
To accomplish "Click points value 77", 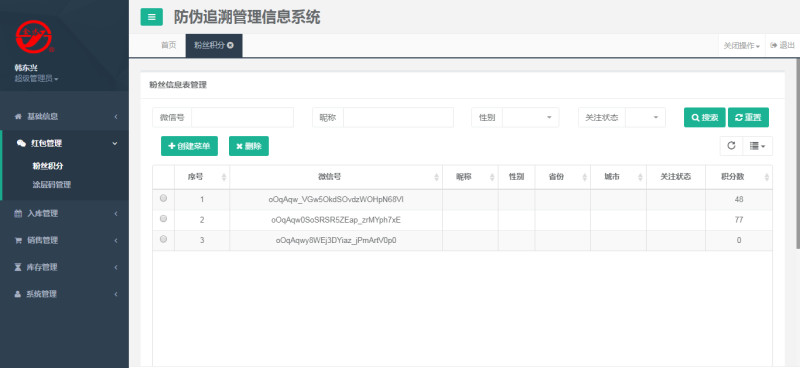I will 739,220.
